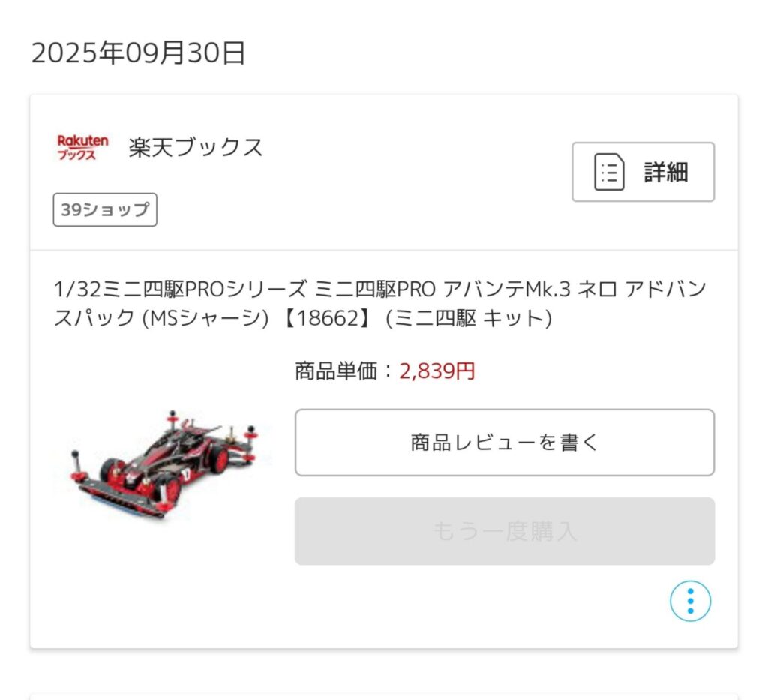Tap the (ミニ四駆 キット) text in the title
768x700 pixels.
pyautogui.click(x=469, y=318)
